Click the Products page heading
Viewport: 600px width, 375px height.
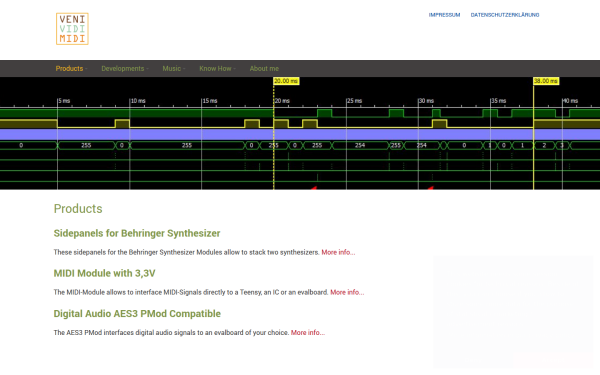pyautogui.click(x=78, y=209)
